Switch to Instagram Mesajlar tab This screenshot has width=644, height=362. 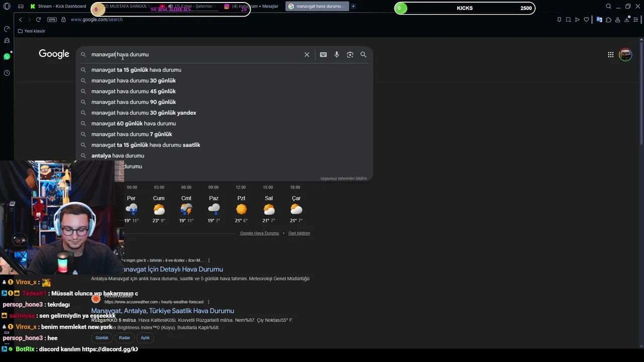(252, 6)
